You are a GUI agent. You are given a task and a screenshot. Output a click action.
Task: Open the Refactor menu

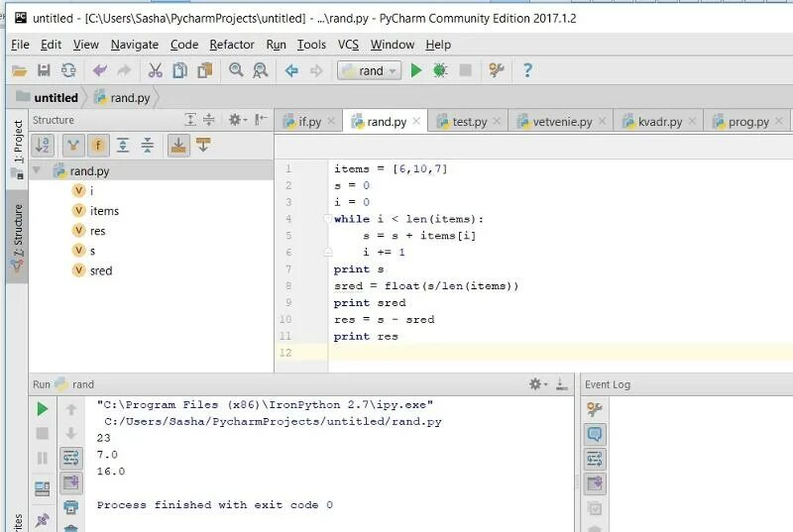click(232, 45)
